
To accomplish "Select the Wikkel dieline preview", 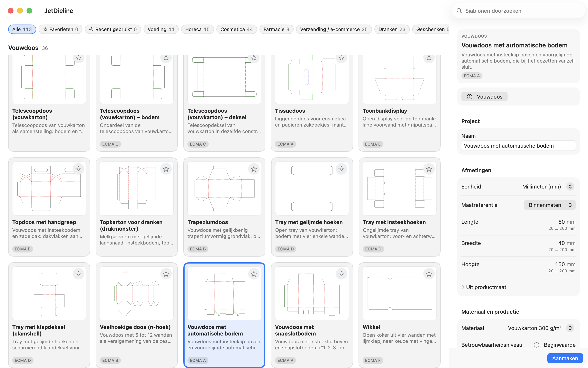I will [x=399, y=293].
